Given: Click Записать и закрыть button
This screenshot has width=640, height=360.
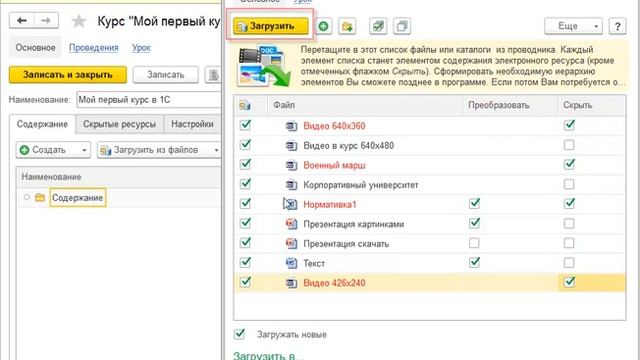Looking at the screenshot, I should pyautogui.click(x=68, y=75).
